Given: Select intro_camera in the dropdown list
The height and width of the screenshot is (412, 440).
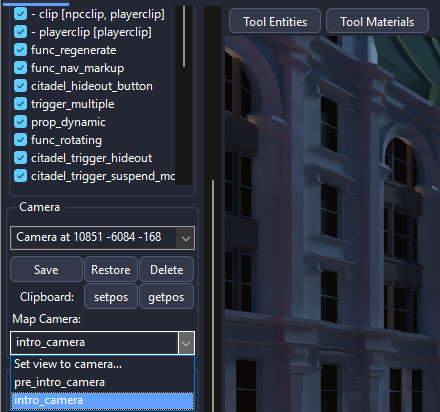Looking at the screenshot, I should click(x=102, y=400).
